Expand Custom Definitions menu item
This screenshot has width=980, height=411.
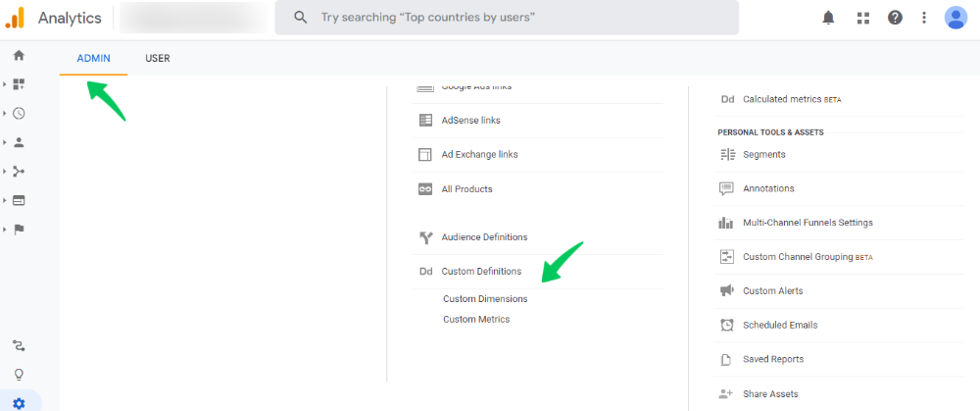pyautogui.click(x=481, y=271)
